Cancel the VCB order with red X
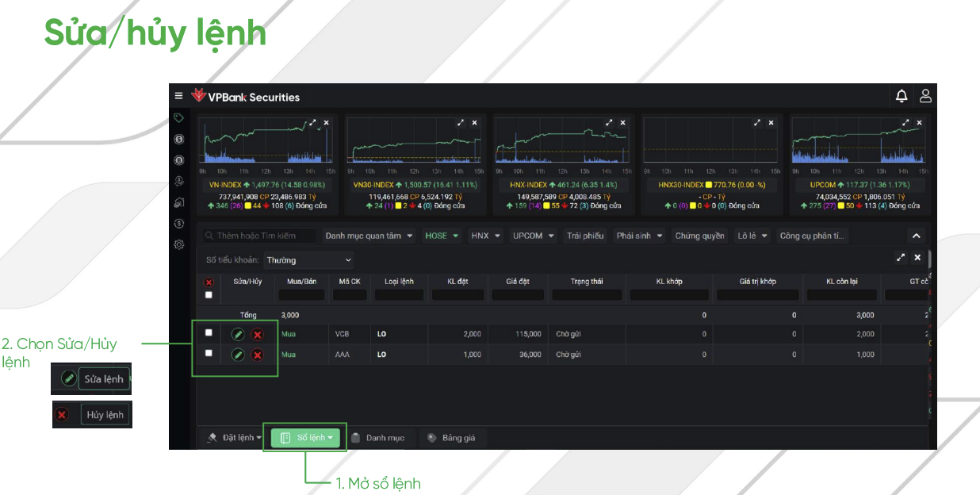The image size is (980, 495). tap(257, 334)
